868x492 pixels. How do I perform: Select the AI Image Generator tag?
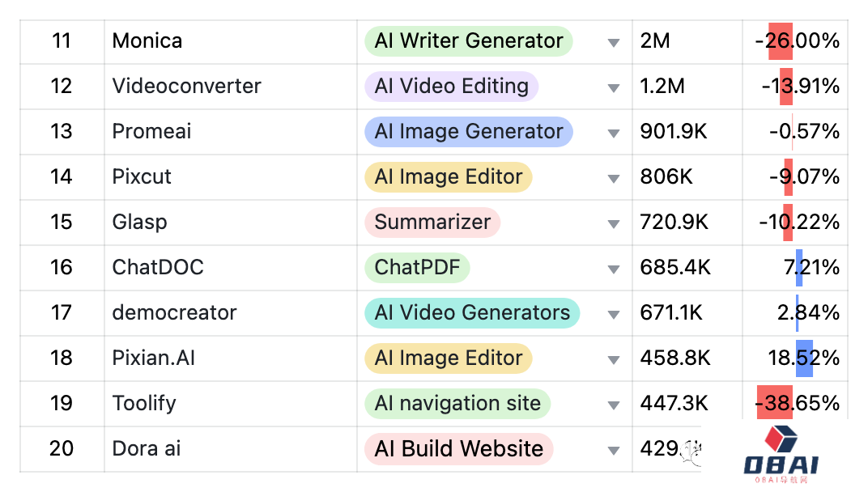coord(468,132)
